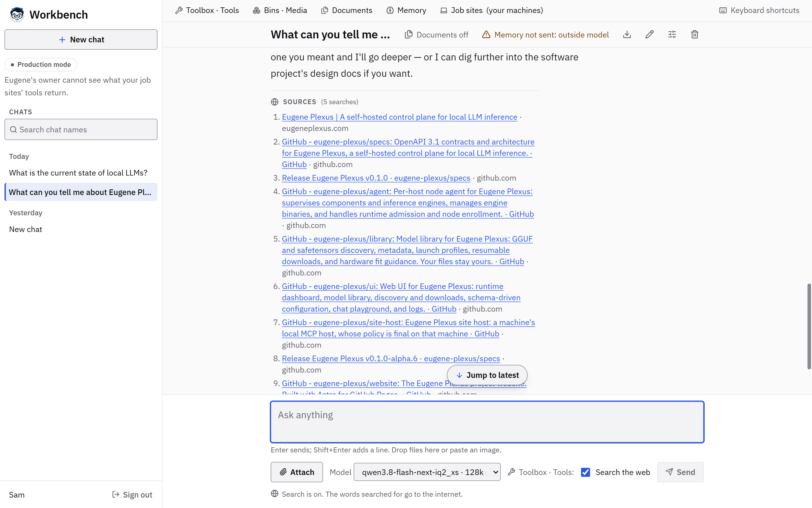This screenshot has width=812, height=508.
Task: Open the eugene-plexus/ui GitHub link
Action: pos(401,297)
